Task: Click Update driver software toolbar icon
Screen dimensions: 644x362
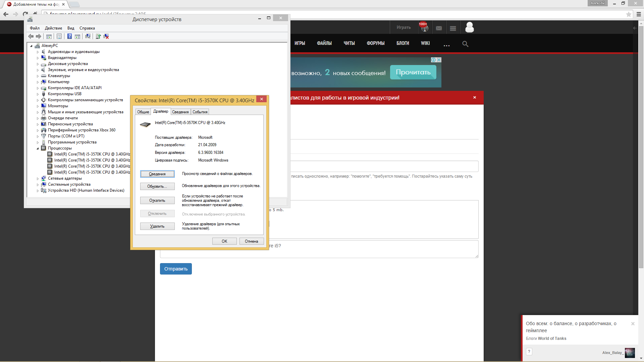Action: (98, 36)
